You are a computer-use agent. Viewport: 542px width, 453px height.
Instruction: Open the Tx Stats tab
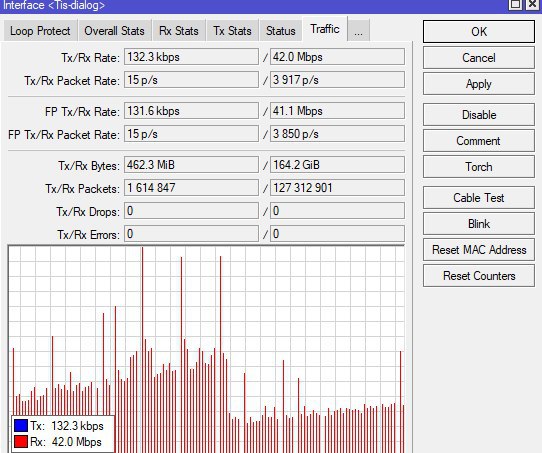coord(232,31)
